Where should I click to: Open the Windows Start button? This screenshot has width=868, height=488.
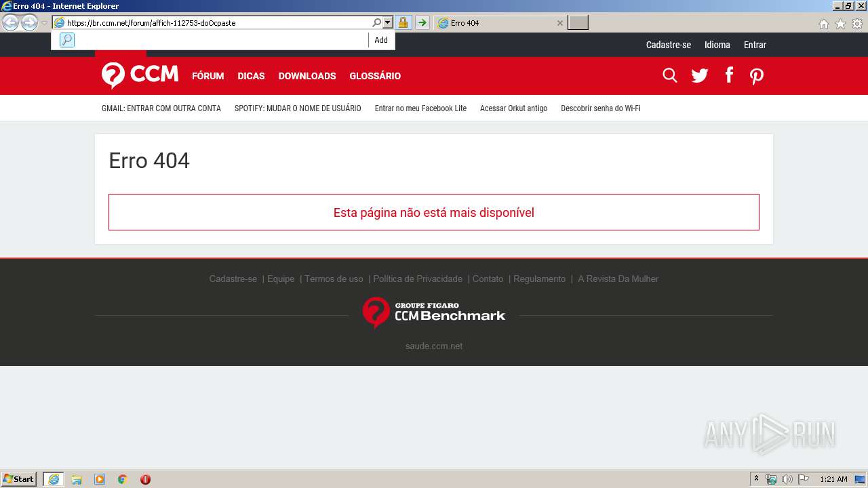(x=19, y=479)
